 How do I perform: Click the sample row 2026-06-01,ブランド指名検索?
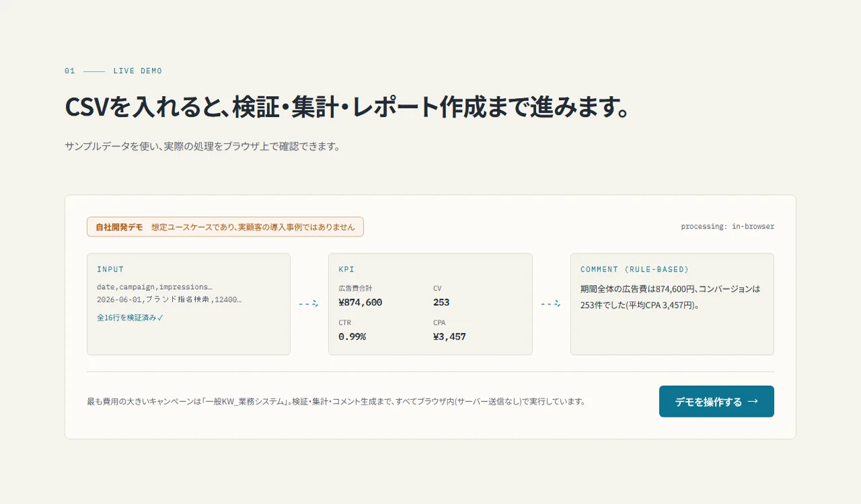169,300
